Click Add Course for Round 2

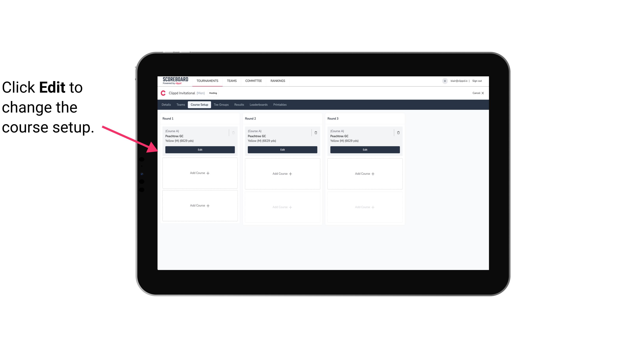click(282, 173)
